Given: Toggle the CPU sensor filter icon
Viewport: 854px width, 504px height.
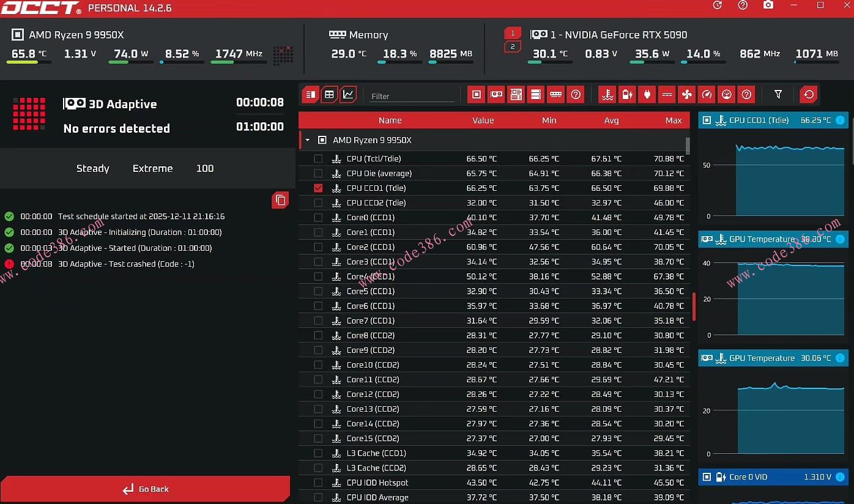Looking at the screenshot, I should tap(477, 94).
